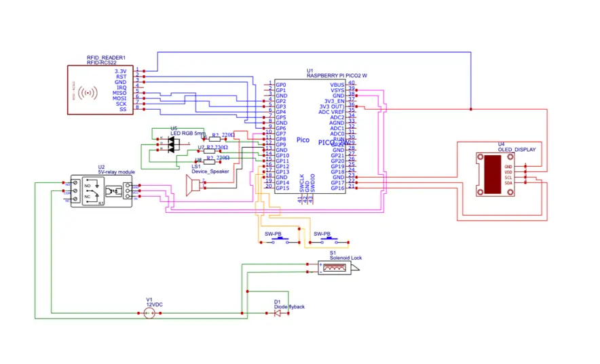
Task: Select the relay three-screw terminal block
Action: [x=75, y=190]
